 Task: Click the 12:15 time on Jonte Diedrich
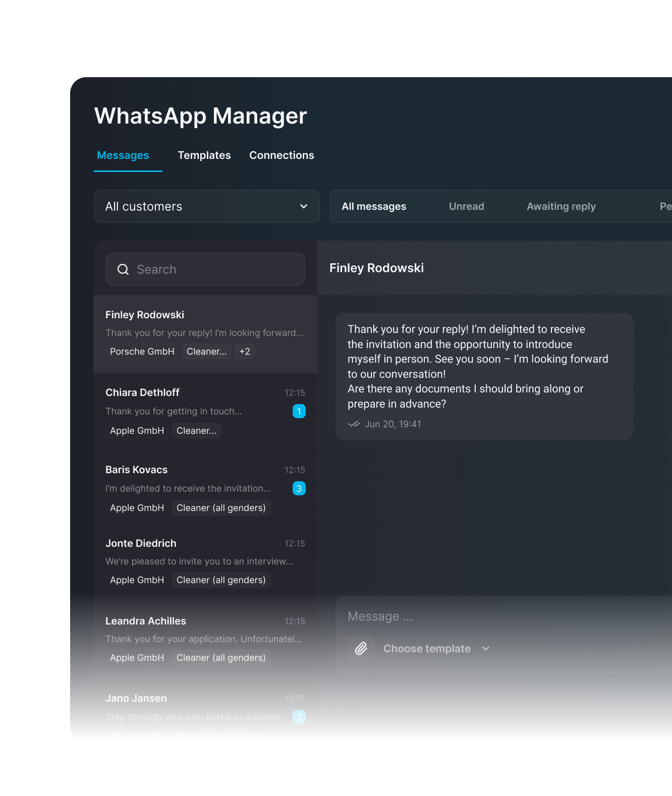(x=295, y=544)
